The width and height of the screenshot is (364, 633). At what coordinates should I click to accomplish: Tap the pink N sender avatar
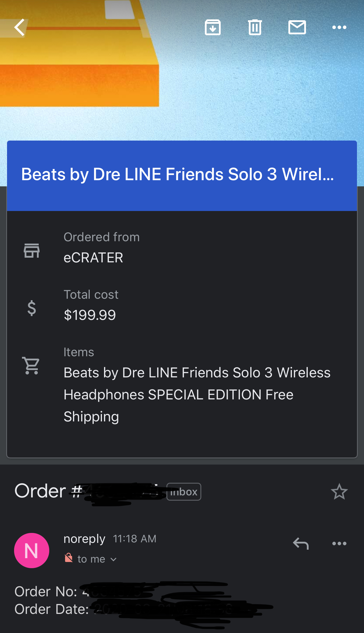pos(32,550)
